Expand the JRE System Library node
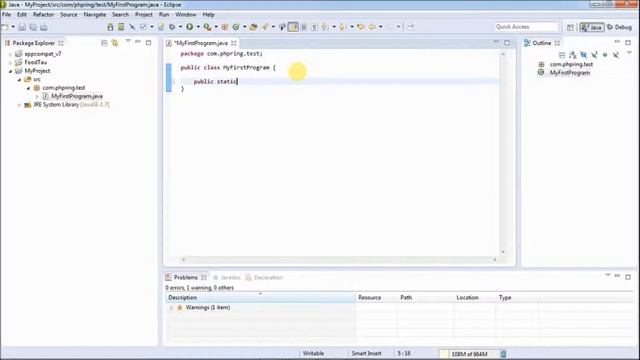Image resolution: width=640 pixels, height=360 pixels. click(19, 105)
